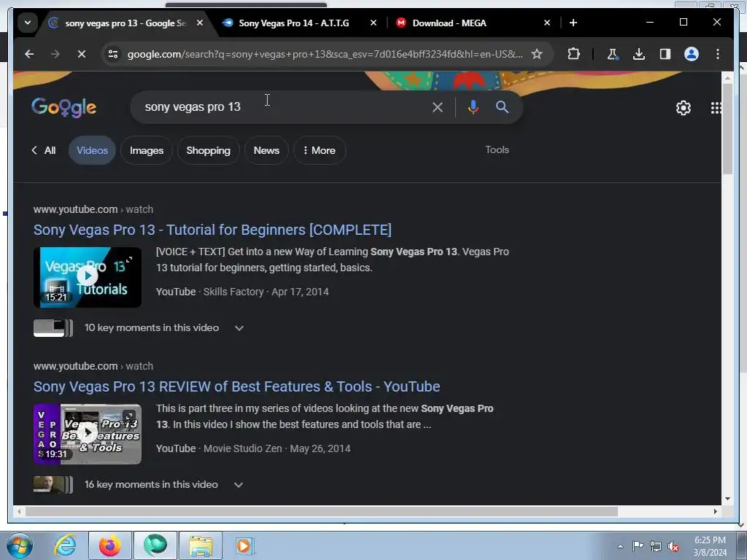Open the taskbar clock showing 6:25 PM

coord(710,546)
